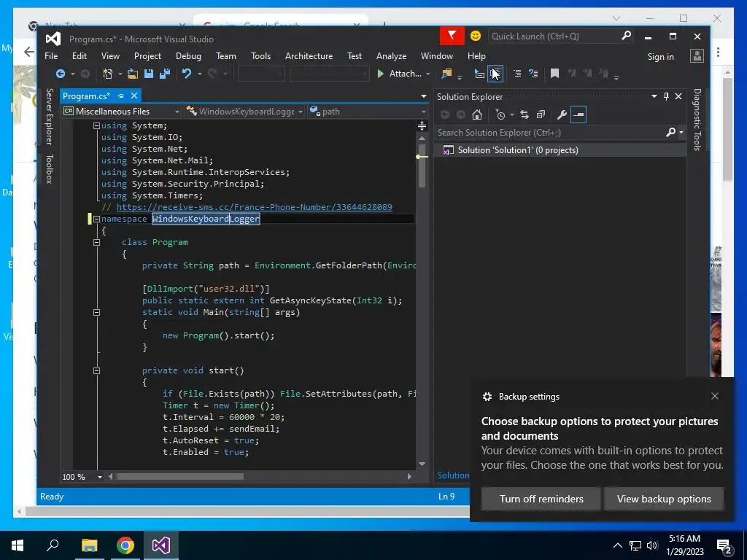Open the WindowsKeyboardLogger type dropdown
This screenshot has height=560, width=747.
(x=244, y=112)
